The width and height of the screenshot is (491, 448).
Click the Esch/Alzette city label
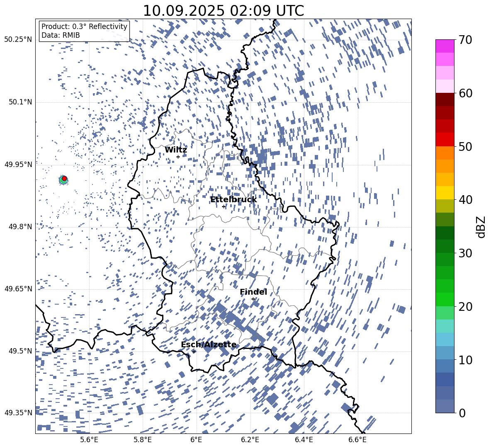click(209, 345)
